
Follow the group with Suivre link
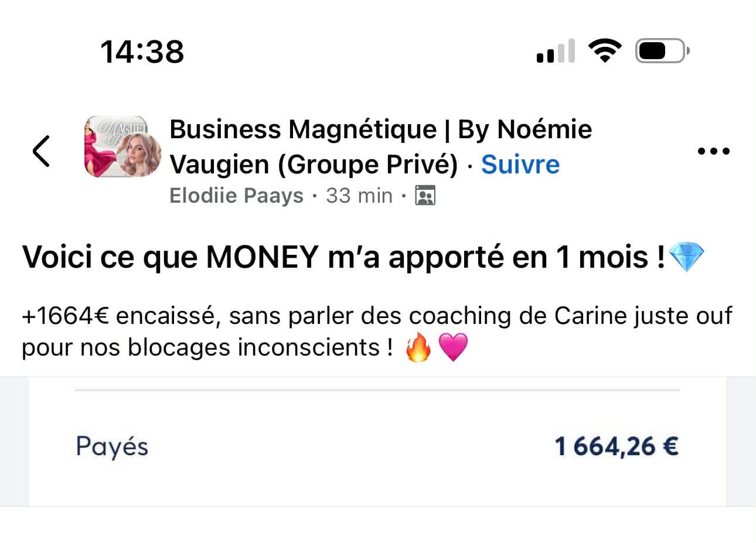(520, 165)
